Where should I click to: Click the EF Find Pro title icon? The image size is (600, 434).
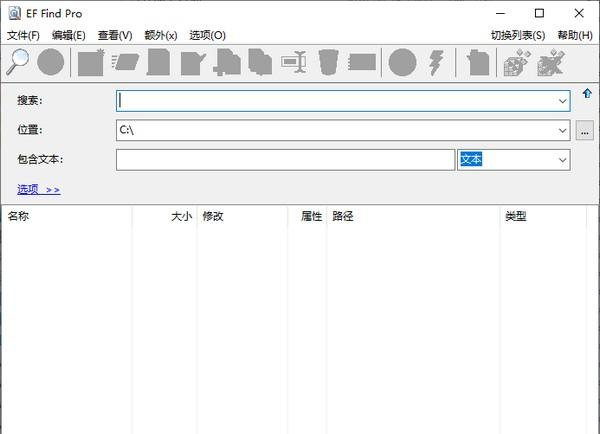pyautogui.click(x=14, y=13)
